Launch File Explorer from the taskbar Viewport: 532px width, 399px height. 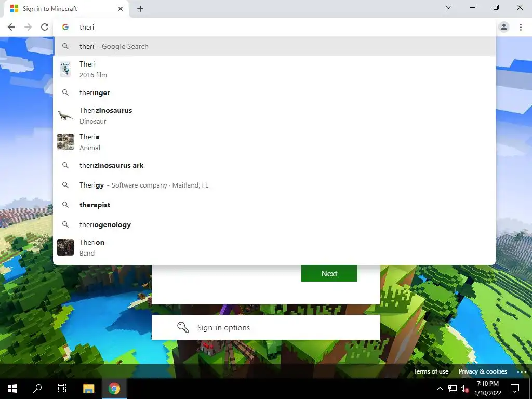point(88,389)
